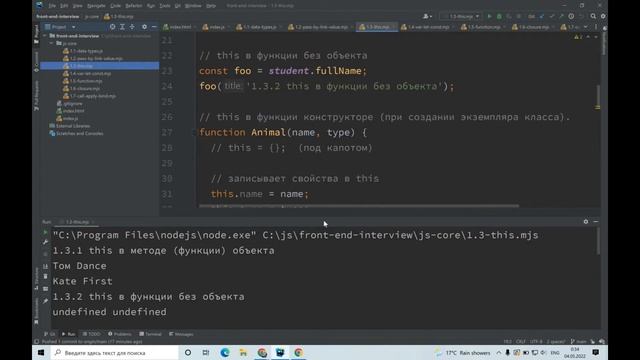The image size is (640, 360).
Task: Show hidden editor tabs dropdown arrow
Action: click(586, 27)
